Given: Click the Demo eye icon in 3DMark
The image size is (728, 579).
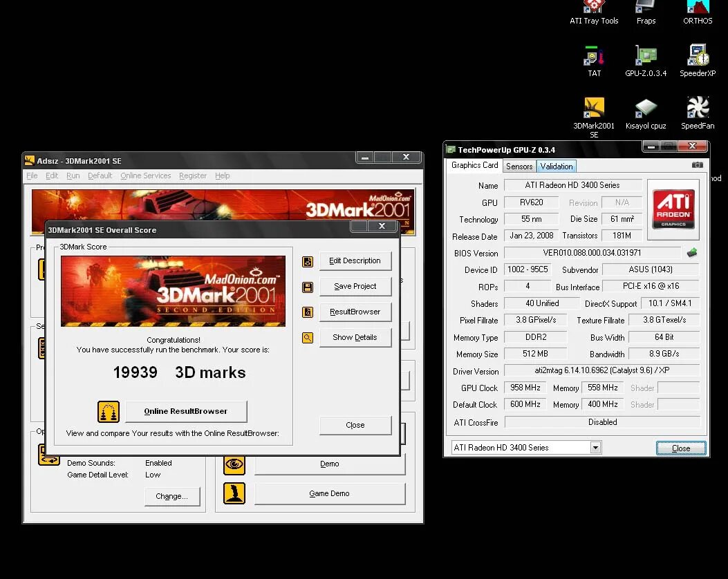Looking at the screenshot, I should click(x=234, y=464).
